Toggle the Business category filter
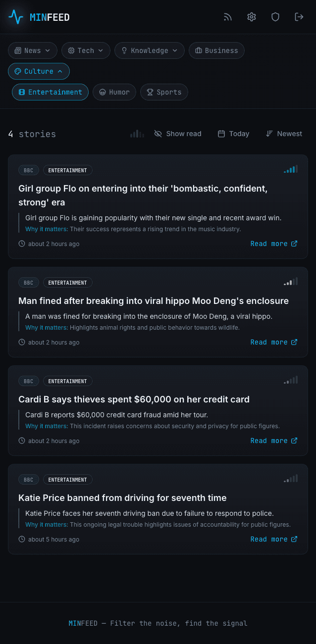The width and height of the screenshot is (316, 644). pos(216,50)
